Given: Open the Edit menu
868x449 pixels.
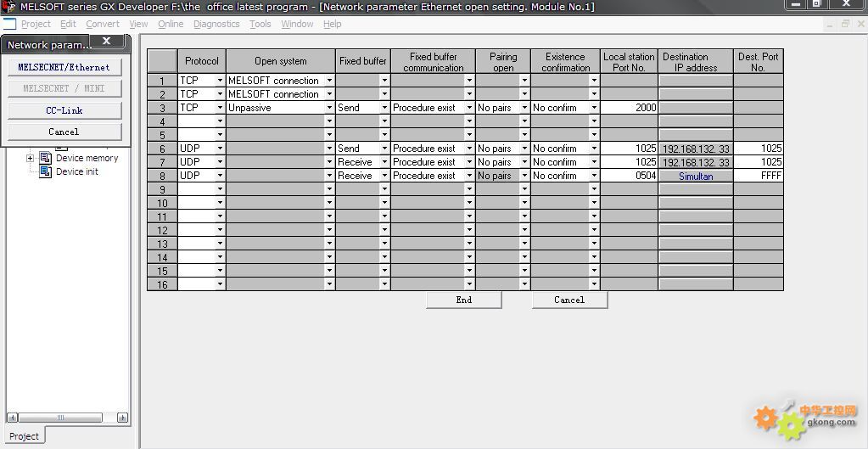Looking at the screenshot, I should 68,24.
